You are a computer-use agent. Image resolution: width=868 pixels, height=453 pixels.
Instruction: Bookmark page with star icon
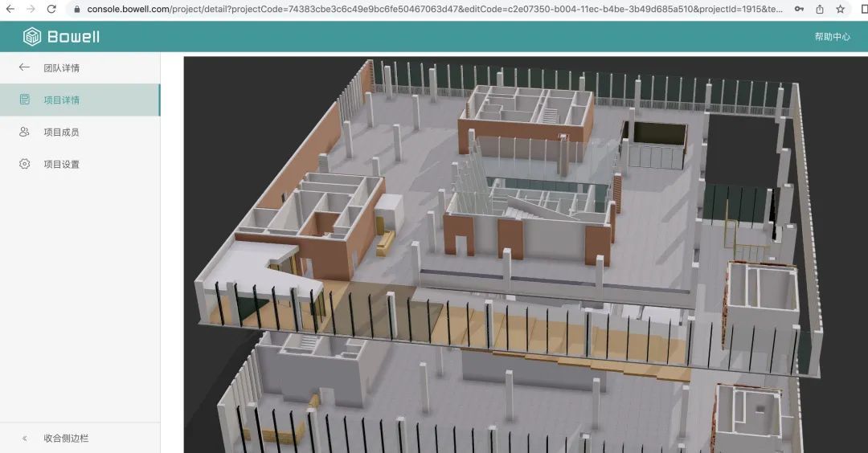tap(841, 10)
